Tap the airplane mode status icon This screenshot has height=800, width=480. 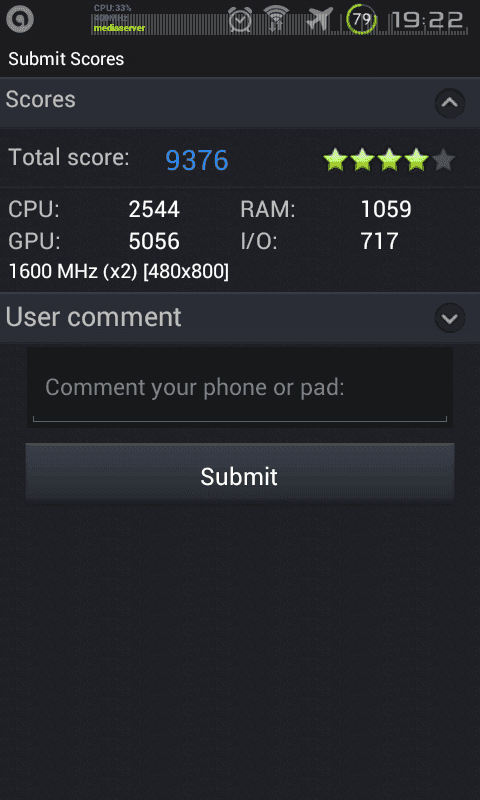pyautogui.click(x=319, y=19)
